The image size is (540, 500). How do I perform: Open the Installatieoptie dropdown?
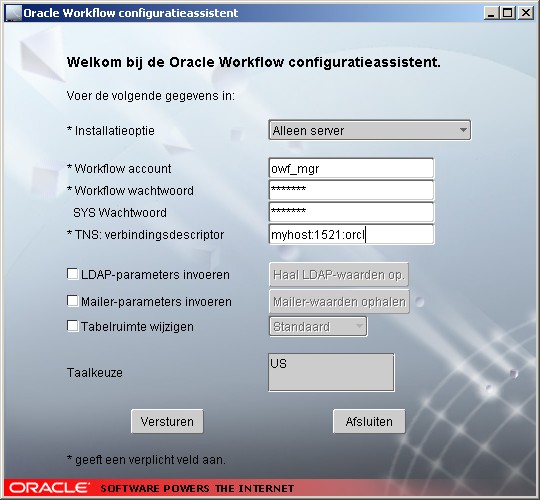pyautogui.click(x=370, y=130)
